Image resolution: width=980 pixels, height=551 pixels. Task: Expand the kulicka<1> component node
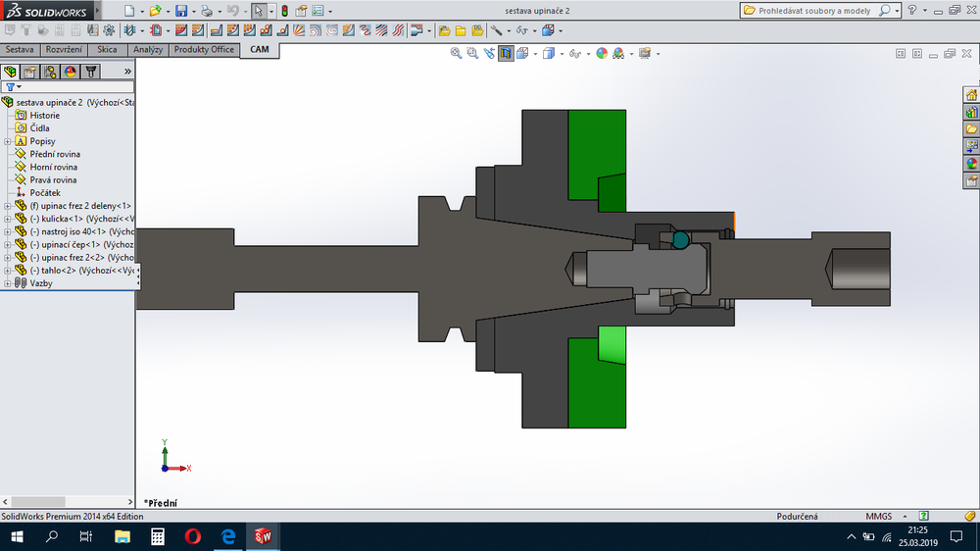point(8,219)
